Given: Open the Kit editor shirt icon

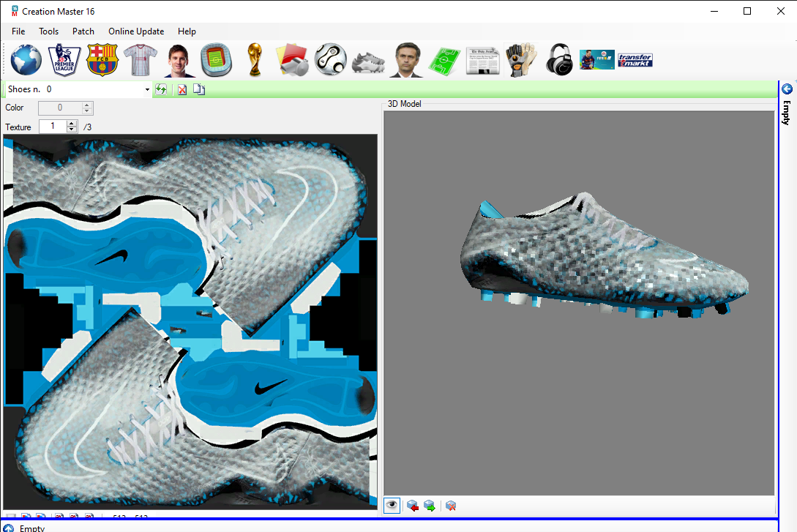Looking at the screenshot, I should point(141,60).
